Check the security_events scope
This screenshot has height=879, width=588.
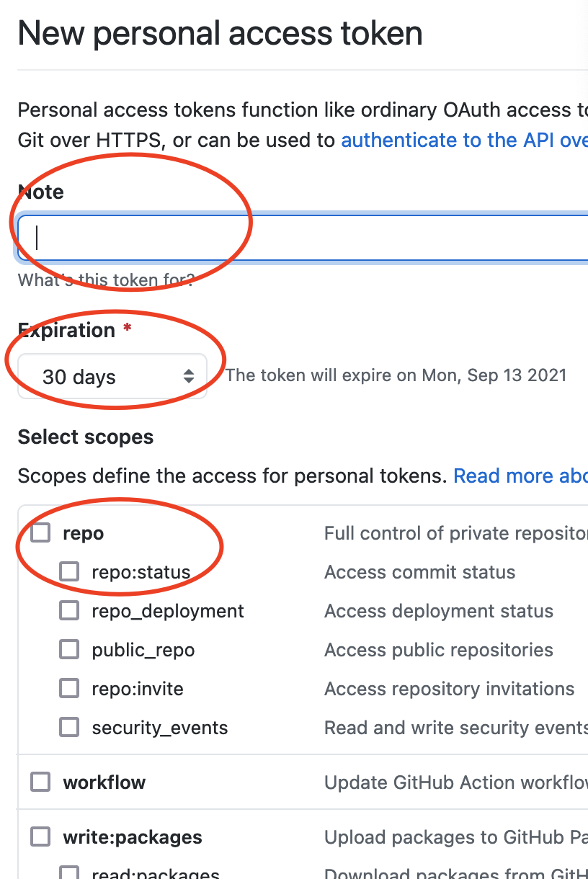(69, 728)
